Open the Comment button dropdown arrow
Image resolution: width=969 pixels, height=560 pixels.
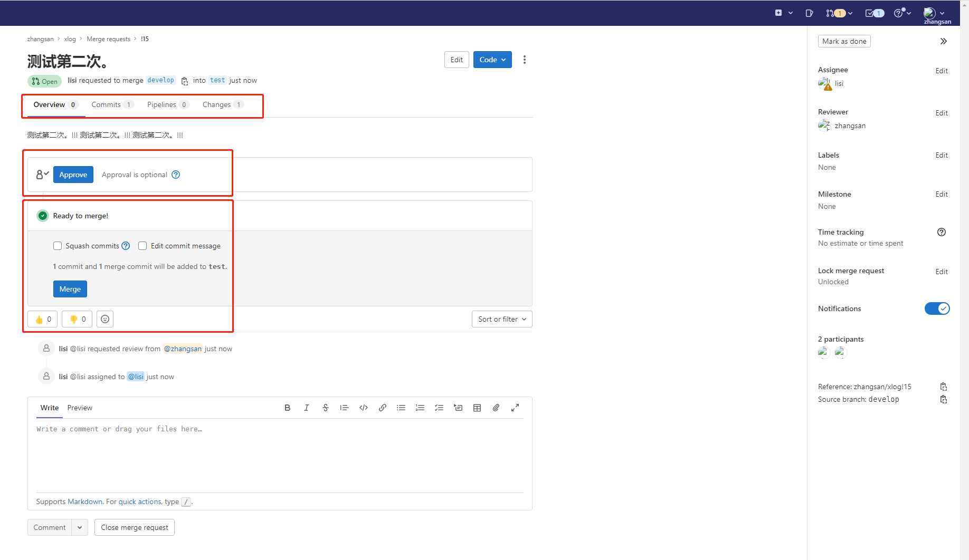pos(80,527)
